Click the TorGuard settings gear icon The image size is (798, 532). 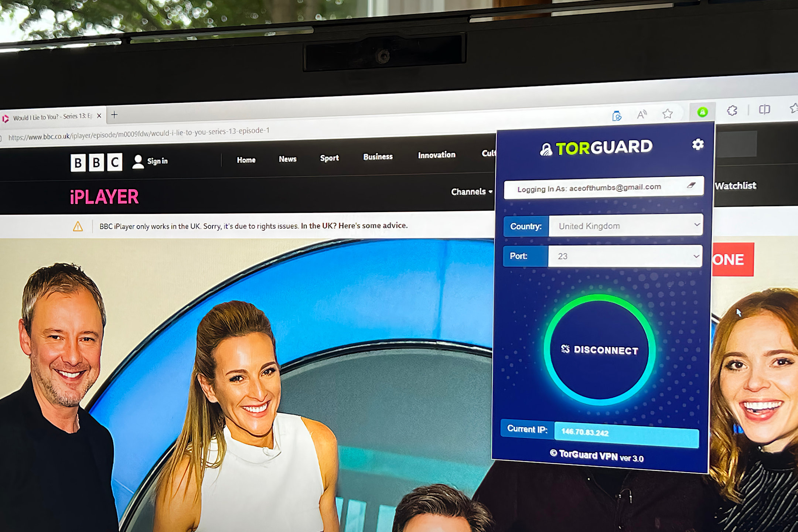point(698,145)
